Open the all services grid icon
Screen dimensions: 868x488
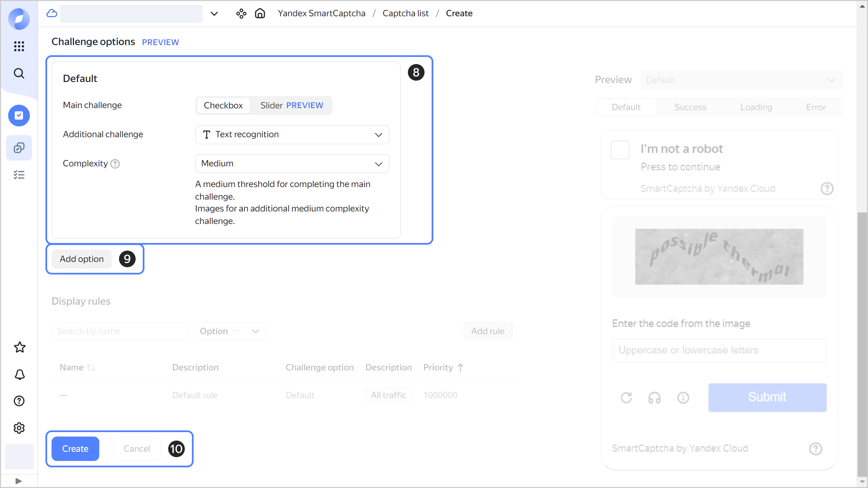[x=19, y=46]
